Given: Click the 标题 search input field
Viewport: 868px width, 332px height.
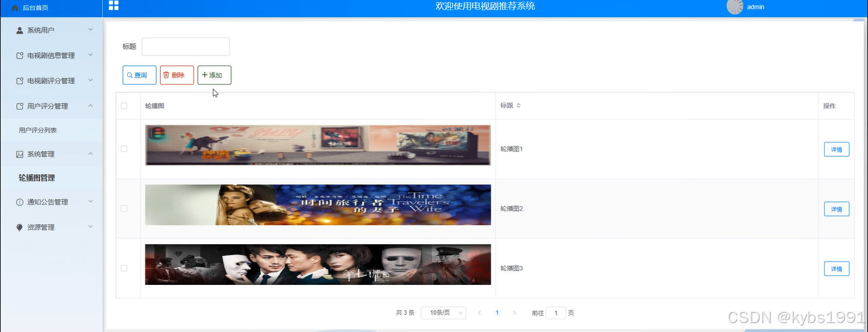Looking at the screenshot, I should (x=186, y=46).
